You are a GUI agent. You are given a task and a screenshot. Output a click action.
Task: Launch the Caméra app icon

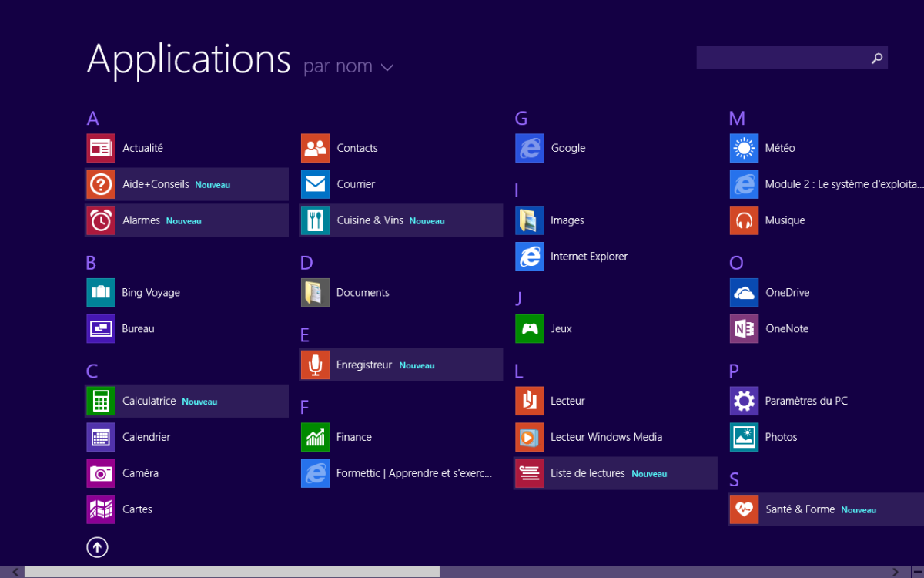tap(101, 473)
